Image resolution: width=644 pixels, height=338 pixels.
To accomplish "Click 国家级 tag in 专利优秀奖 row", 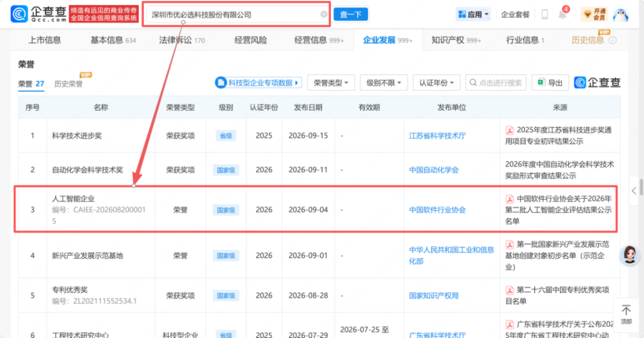I will coord(226,296).
